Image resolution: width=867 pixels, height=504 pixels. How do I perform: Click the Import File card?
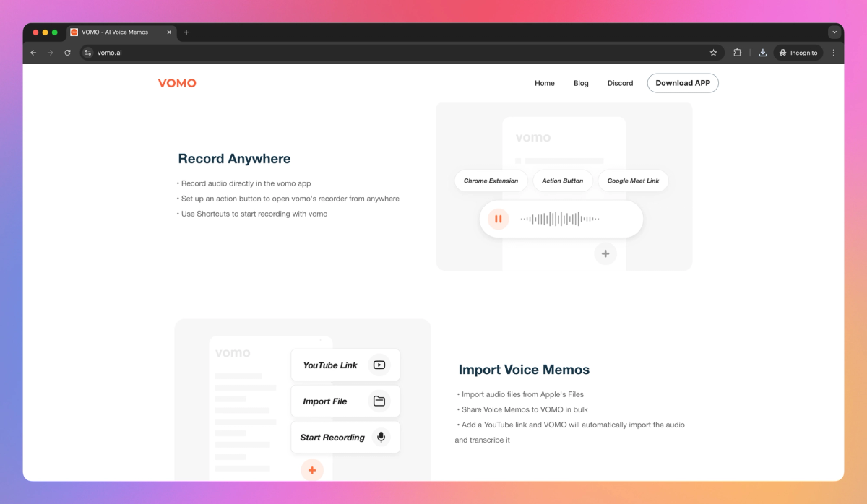(345, 401)
